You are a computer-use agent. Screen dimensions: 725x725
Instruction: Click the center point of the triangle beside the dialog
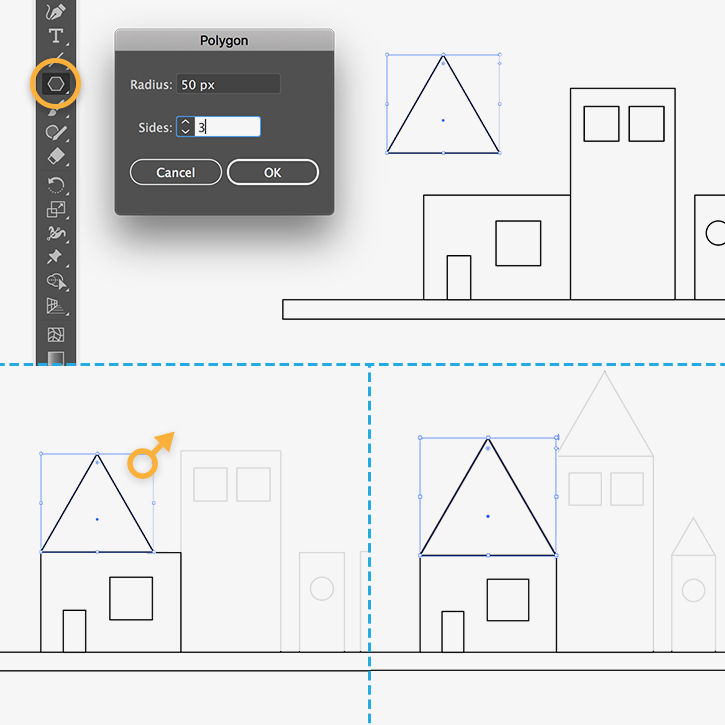point(443,120)
